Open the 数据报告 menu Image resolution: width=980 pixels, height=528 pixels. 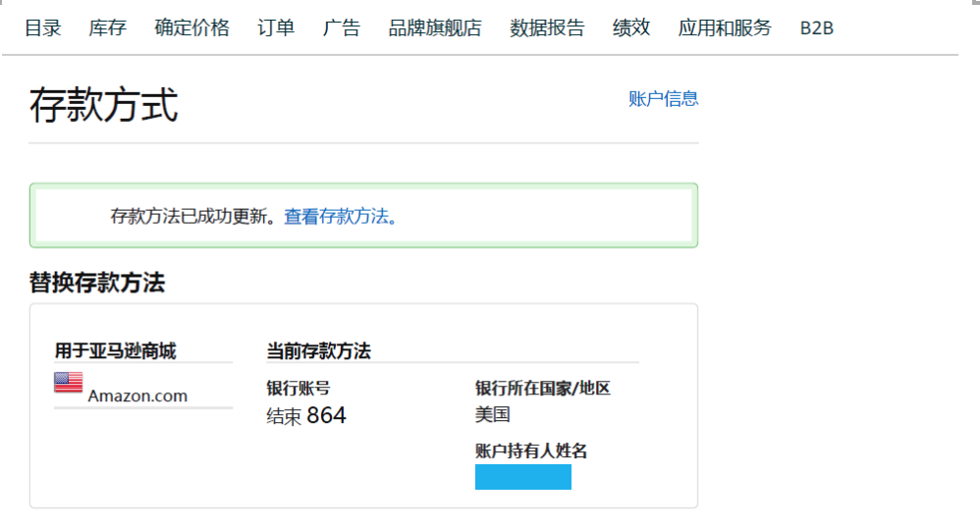click(x=547, y=27)
